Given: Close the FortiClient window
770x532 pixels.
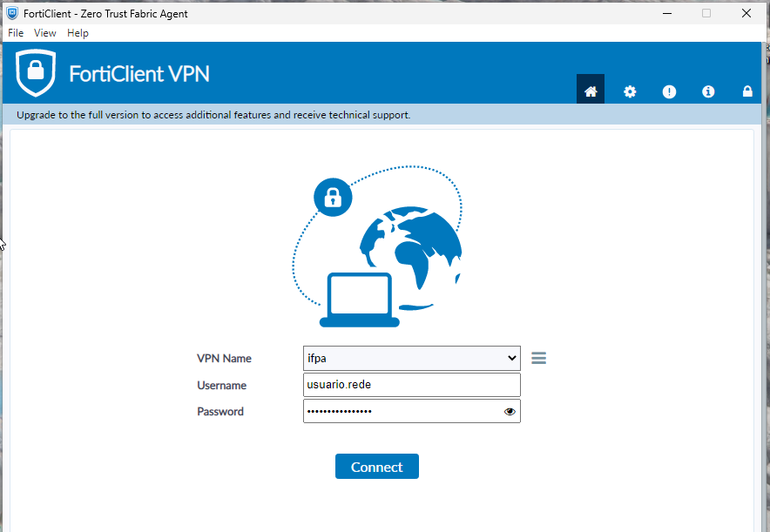Looking at the screenshot, I should click(x=746, y=13).
